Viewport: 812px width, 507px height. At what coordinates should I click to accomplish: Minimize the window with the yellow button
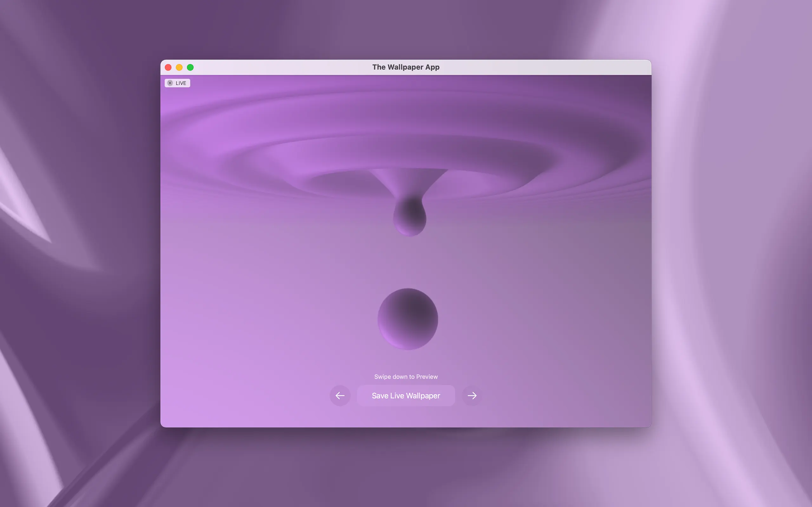[179, 67]
